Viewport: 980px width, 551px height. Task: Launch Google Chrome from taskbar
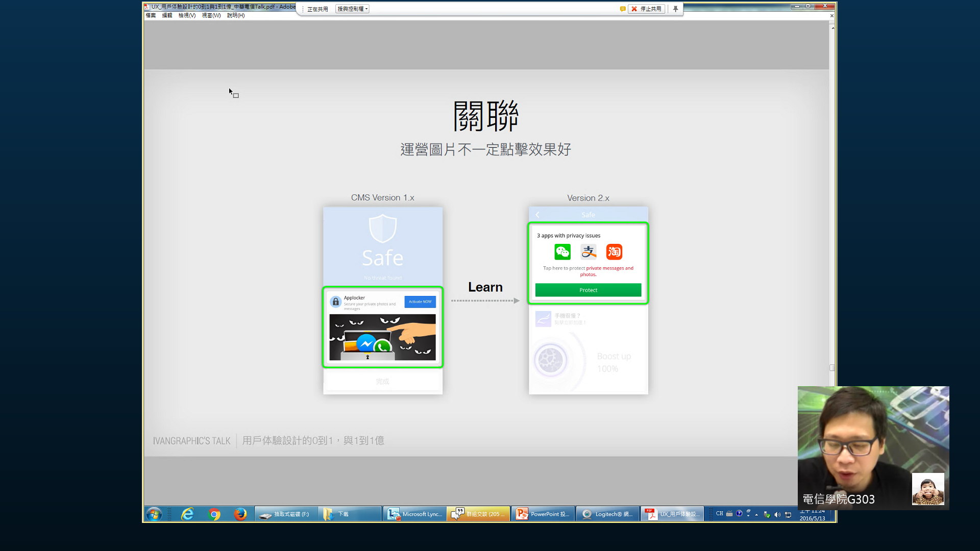click(x=214, y=514)
